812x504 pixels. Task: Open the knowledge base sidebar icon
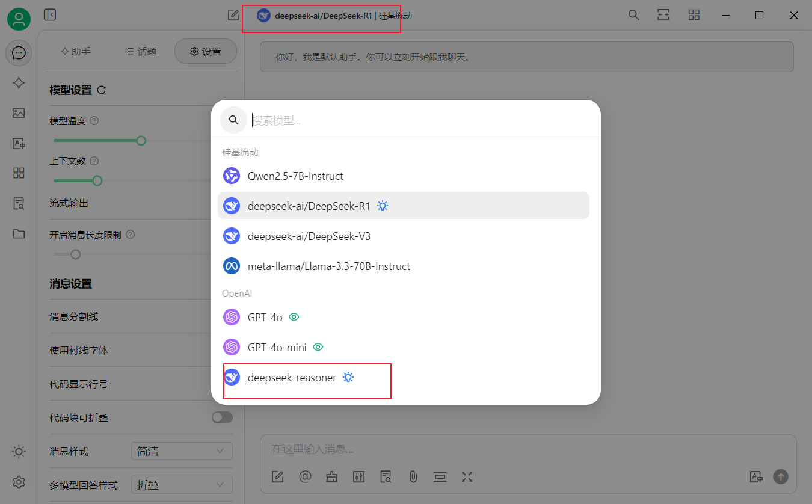(19, 203)
